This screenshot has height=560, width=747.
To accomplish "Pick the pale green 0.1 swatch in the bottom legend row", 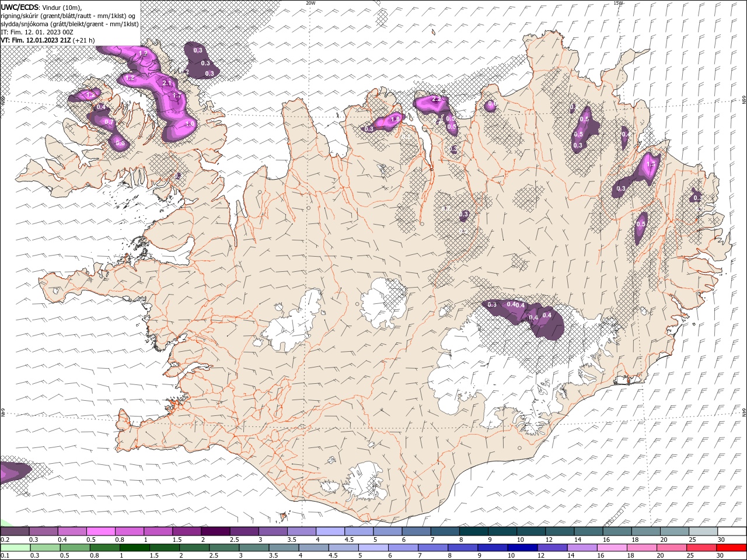I will (15, 548).
